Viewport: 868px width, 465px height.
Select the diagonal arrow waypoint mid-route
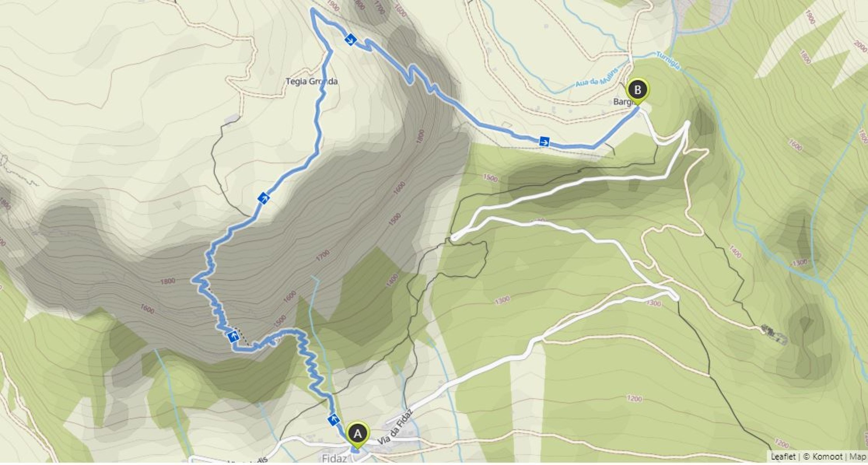263,198
